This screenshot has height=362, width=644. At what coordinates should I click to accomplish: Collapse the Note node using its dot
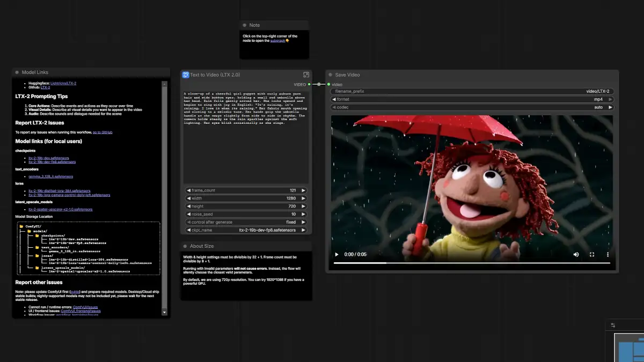244,25
